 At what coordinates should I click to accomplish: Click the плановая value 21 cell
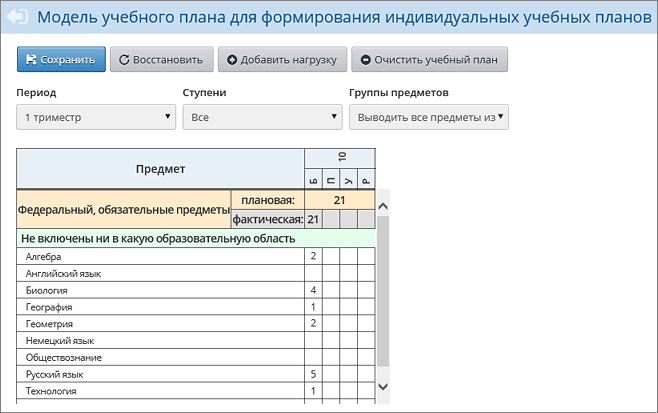[x=339, y=200]
